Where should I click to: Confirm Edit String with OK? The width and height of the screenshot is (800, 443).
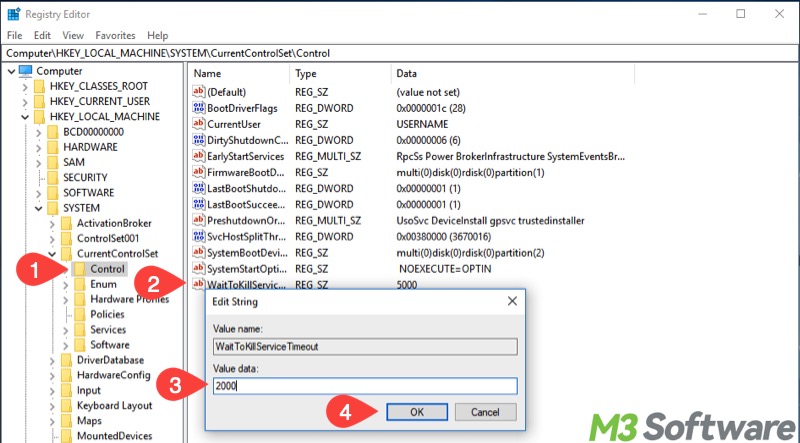point(417,412)
